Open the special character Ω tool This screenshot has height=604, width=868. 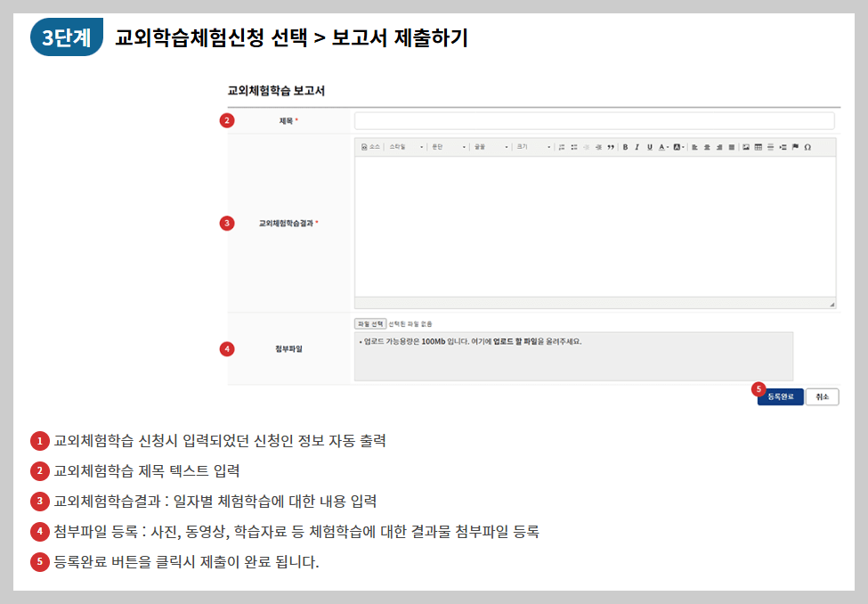(x=807, y=148)
